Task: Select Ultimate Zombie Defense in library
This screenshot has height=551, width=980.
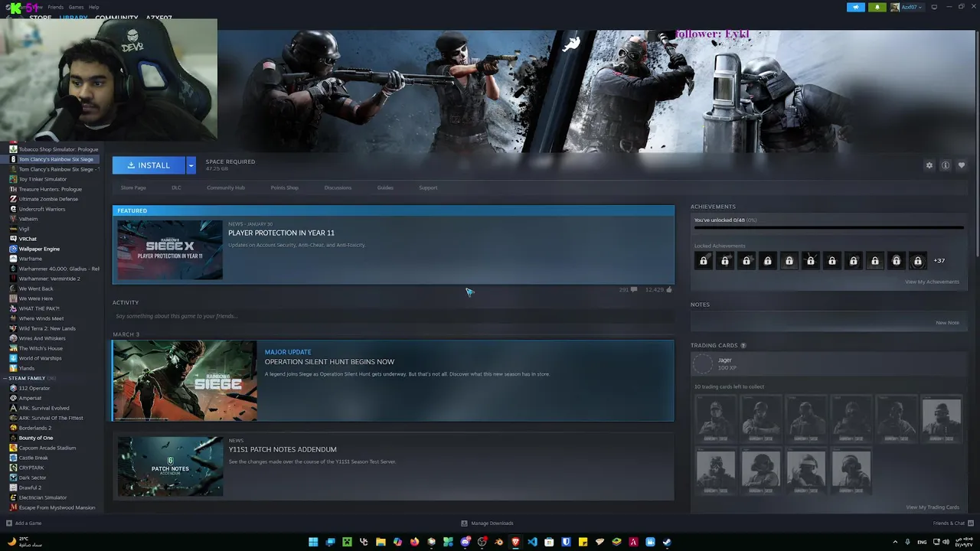Action: click(x=48, y=199)
